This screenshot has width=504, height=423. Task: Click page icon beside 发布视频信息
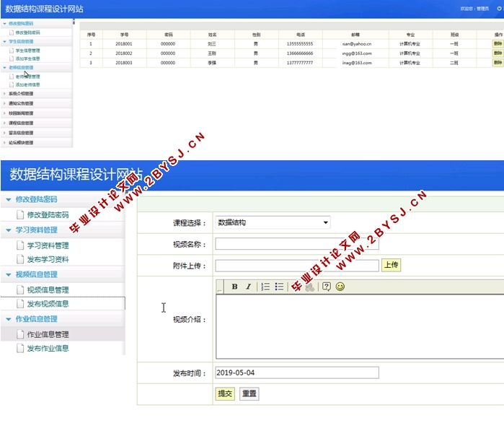click(20, 304)
